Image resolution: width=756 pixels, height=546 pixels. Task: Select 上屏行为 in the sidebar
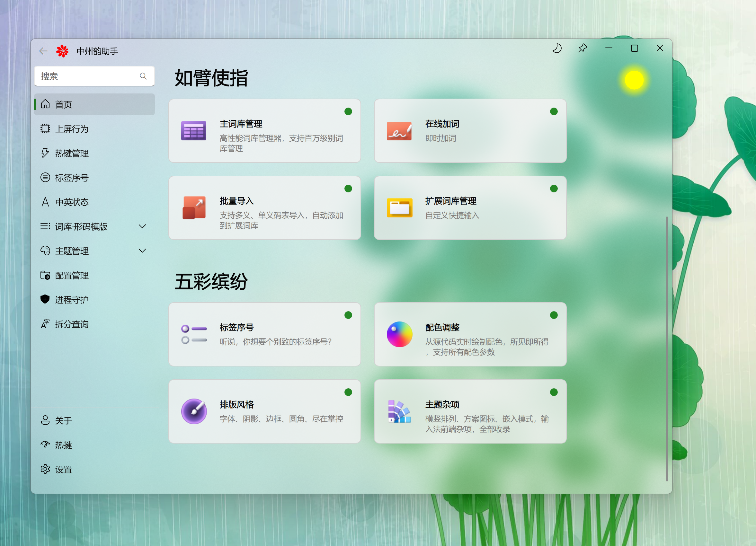[72, 129]
